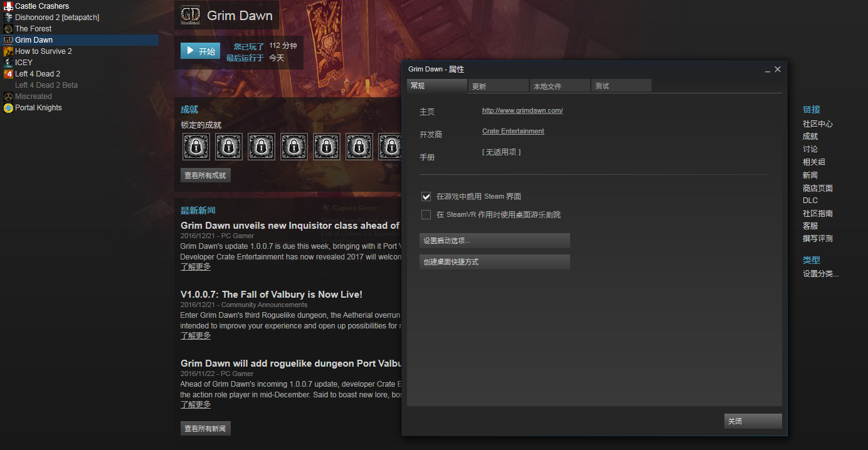Open the grimdawn.com homepage link
This screenshot has width=868, height=450.
pos(522,111)
